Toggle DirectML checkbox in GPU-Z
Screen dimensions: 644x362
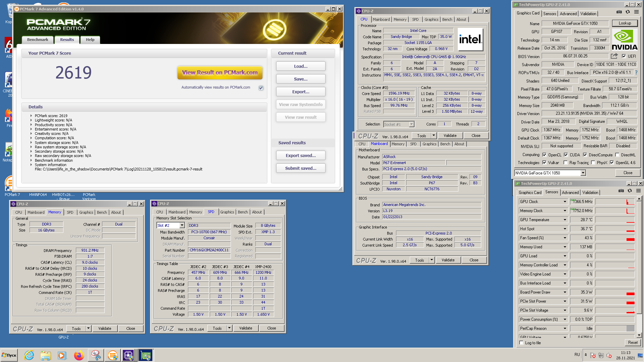click(x=617, y=155)
